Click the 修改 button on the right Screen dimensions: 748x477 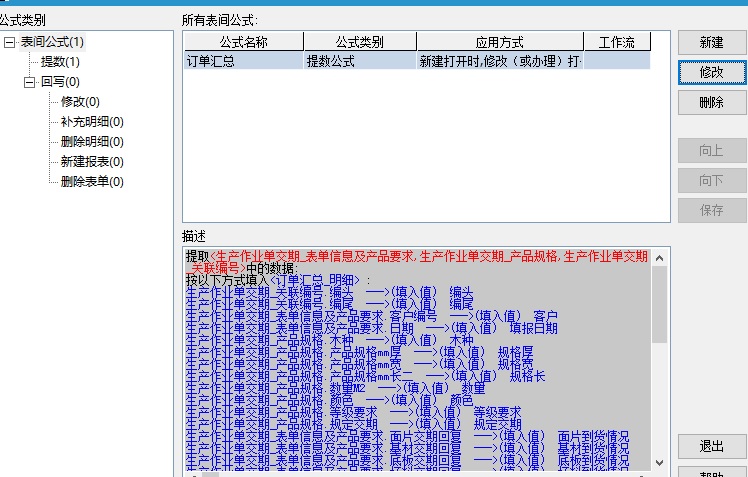[x=711, y=72]
